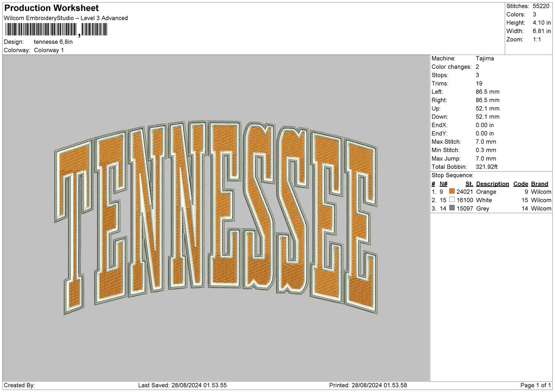Click the 'Left:' label in the machine details
The height and width of the screenshot is (392, 555).
click(x=438, y=92)
